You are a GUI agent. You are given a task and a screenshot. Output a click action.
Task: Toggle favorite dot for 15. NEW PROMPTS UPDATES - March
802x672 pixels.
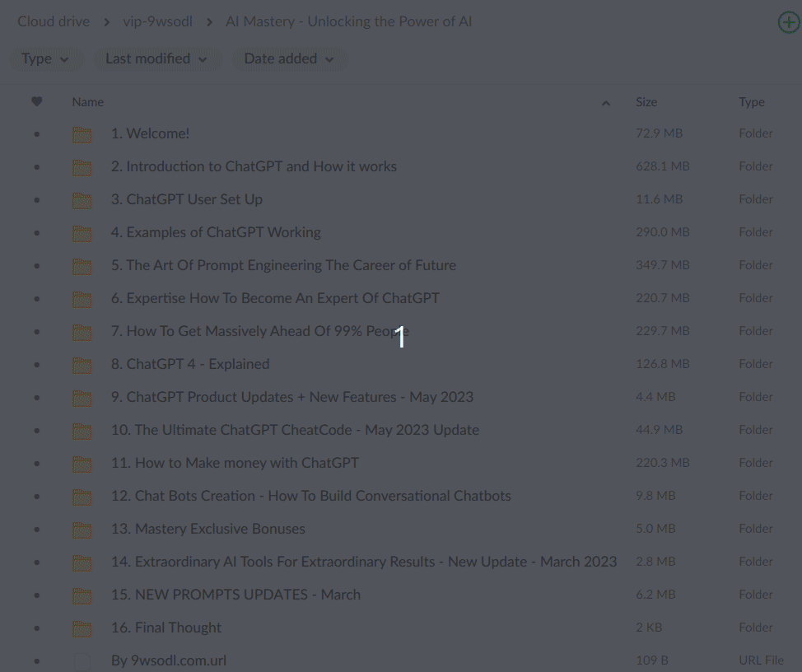[36, 595]
